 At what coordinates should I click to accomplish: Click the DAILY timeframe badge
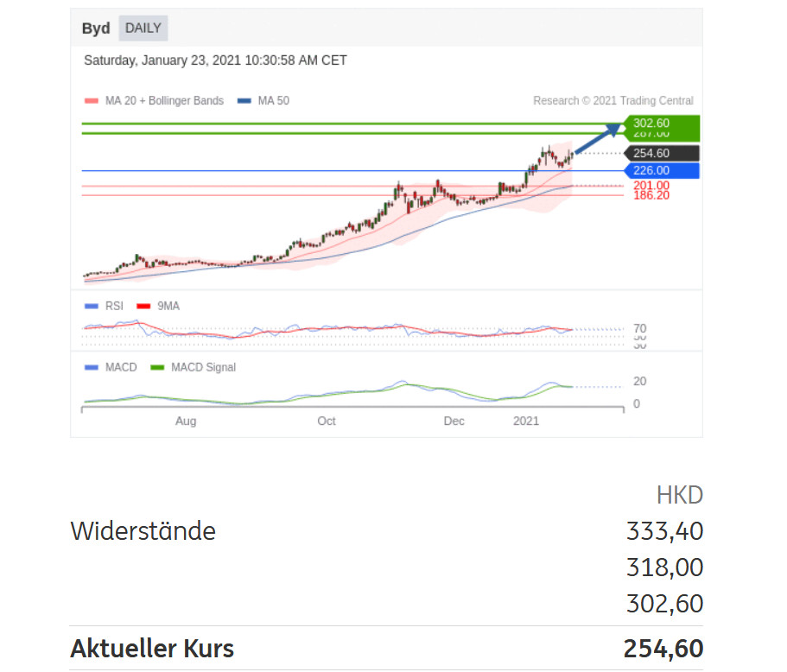click(143, 28)
